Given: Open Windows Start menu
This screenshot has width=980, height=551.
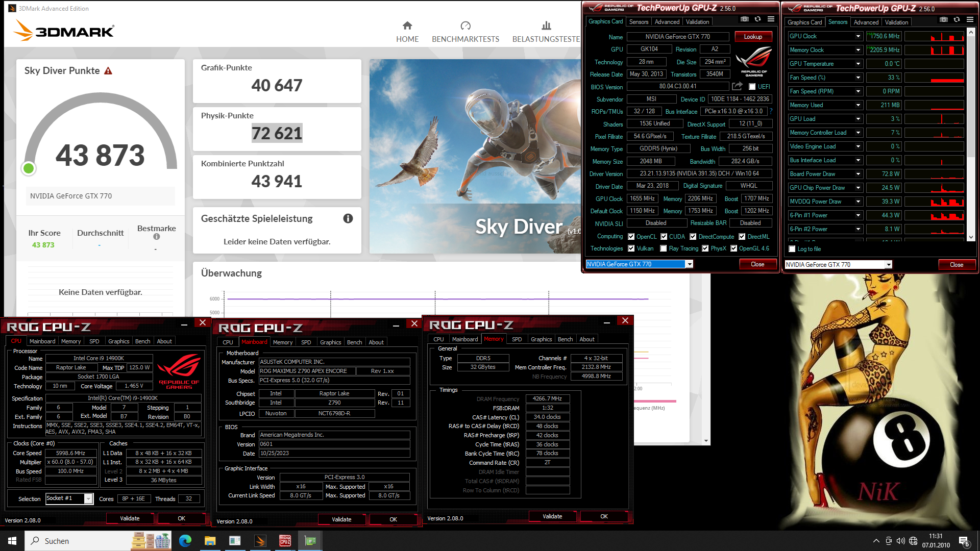Looking at the screenshot, I should click(12, 541).
